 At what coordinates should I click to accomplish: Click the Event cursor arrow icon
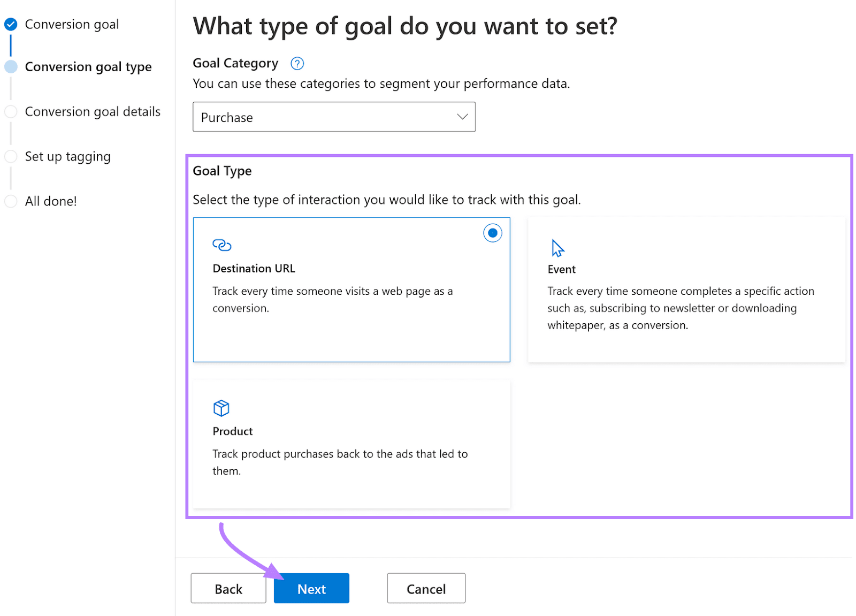[x=557, y=248]
